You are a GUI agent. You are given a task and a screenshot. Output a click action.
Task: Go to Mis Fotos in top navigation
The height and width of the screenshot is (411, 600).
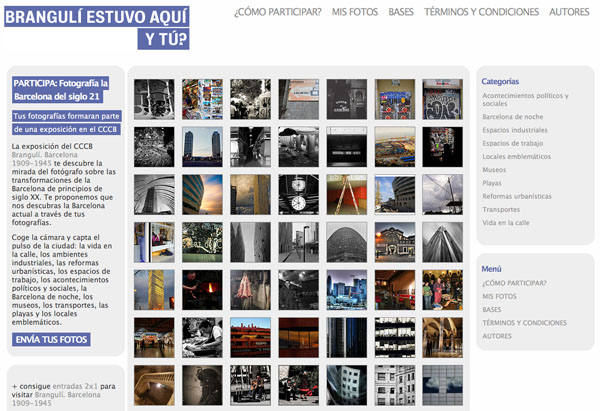354,12
